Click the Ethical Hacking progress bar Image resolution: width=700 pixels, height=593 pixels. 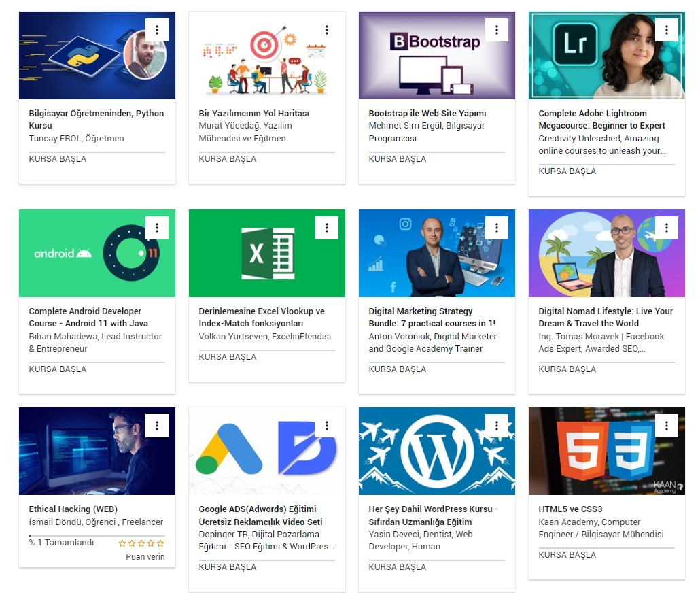point(97,535)
